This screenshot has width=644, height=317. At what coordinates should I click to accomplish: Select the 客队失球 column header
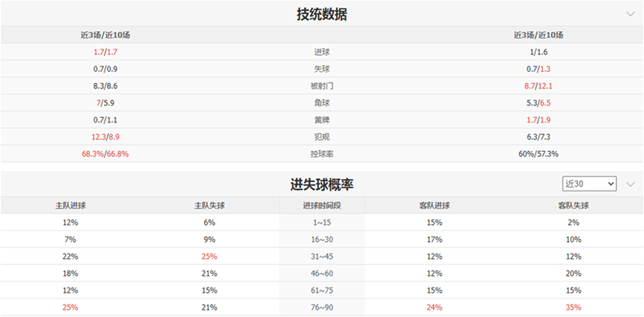pyautogui.click(x=573, y=205)
